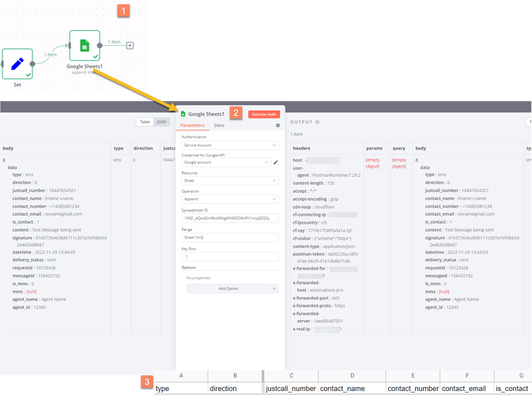Image resolution: width=532 pixels, height=395 pixels.
Task: Click the contact_name spreadsheet cell
Action: pyautogui.click(x=353, y=388)
